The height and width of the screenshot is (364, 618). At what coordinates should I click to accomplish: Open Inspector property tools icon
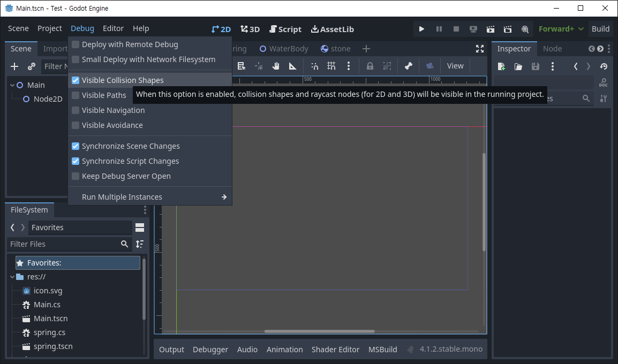(604, 98)
